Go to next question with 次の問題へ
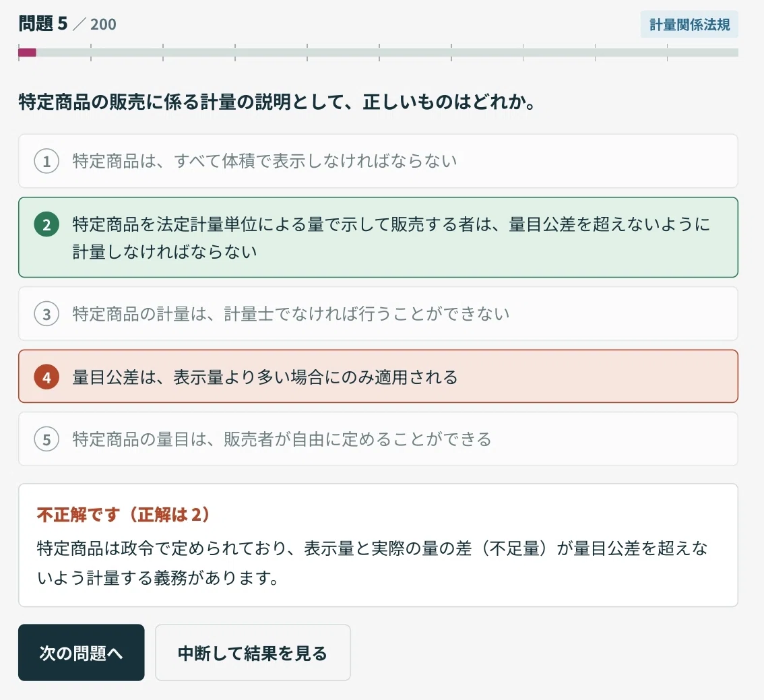The width and height of the screenshot is (764, 700). [82, 653]
